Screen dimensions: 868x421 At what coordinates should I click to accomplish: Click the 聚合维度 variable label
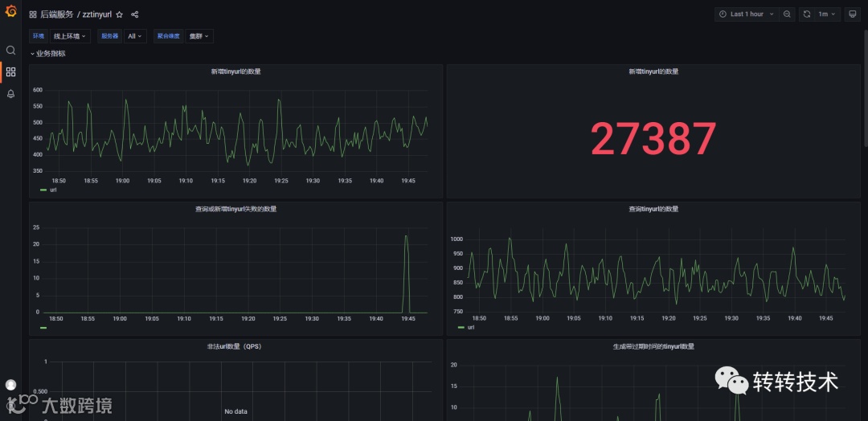(168, 36)
